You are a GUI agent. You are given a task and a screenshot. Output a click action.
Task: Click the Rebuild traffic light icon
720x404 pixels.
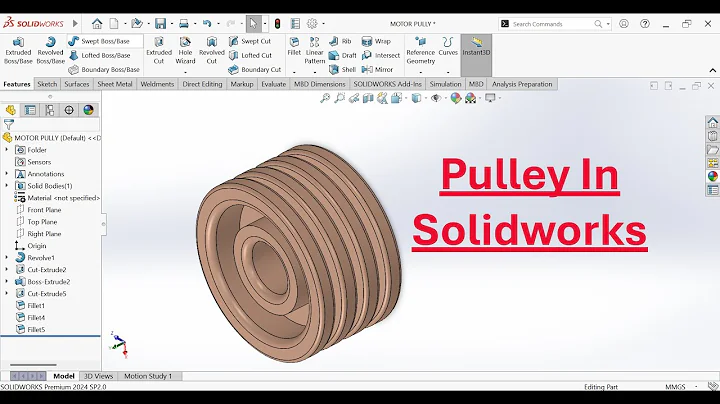click(x=277, y=23)
